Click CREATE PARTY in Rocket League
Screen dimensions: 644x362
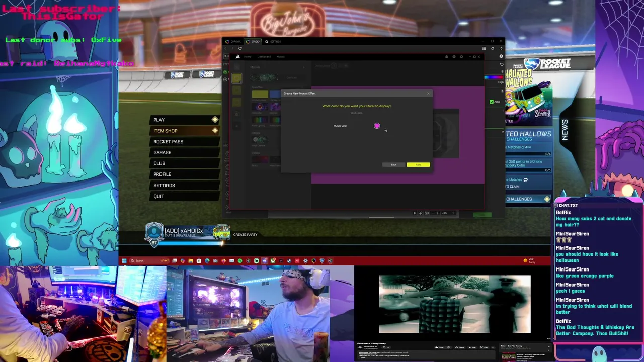pyautogui.click(x=245, y=235)
